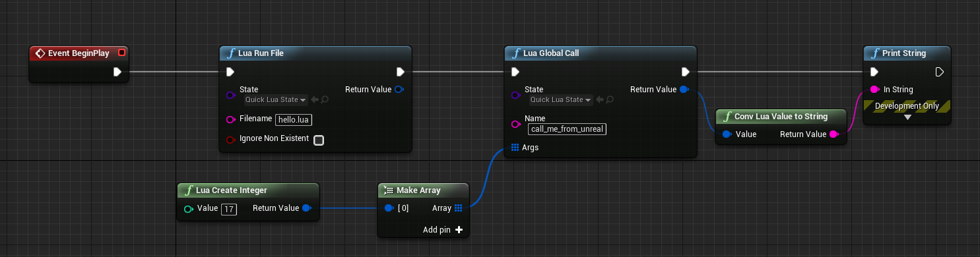
Task: Click the Lua Global Call Args array pin
Action: tap(515, 148)
